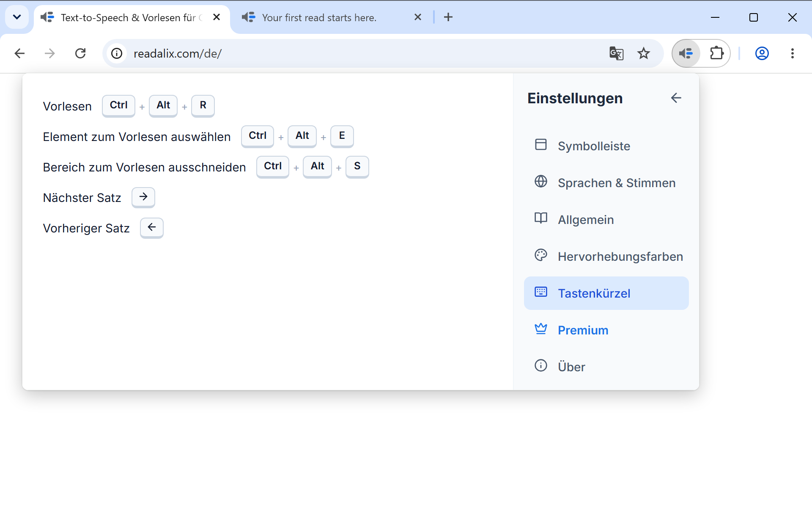Click the globe icon for Sprachen
Screen dimensions: 812x508
click(x=541, y=182)
